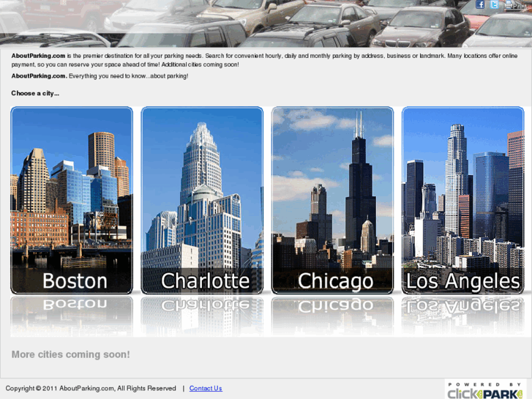Click the Print icon link
This screenshot has height=399, width=532.
[x=515, y=5]
